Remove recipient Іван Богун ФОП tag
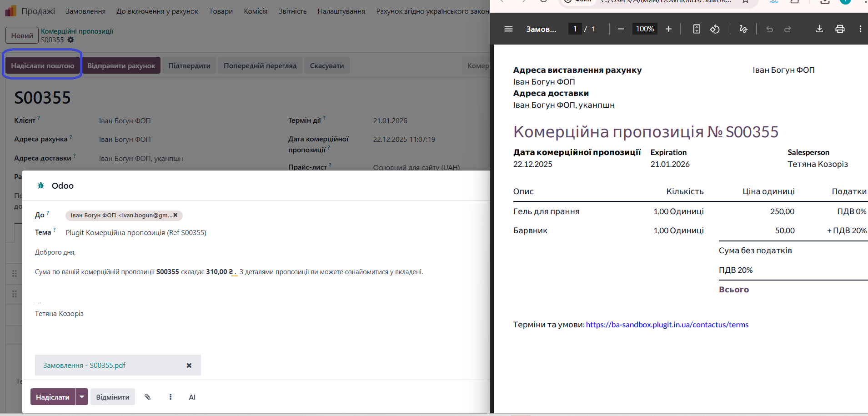Image resolution: width=868 pixels, height=416 pixels. point(176,215)
